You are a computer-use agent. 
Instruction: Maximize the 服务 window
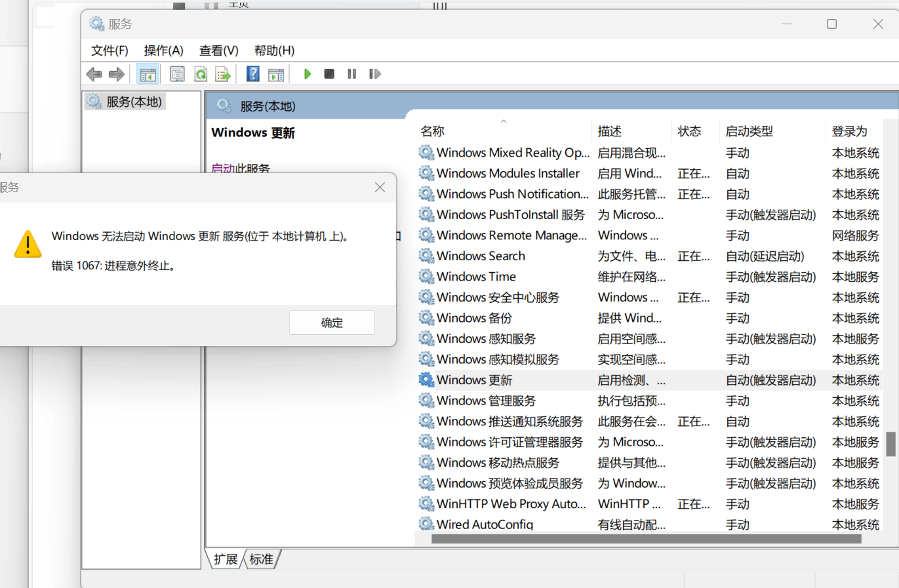tap(831, 24)
